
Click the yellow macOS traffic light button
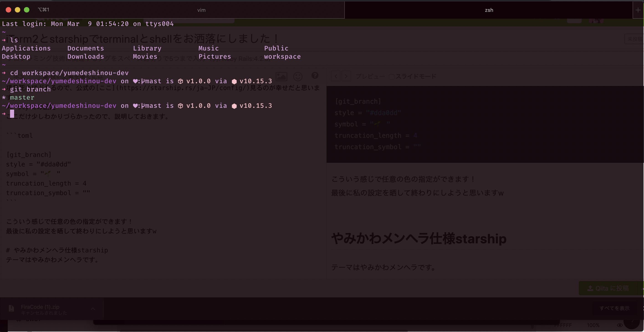(x=17, y=9)
